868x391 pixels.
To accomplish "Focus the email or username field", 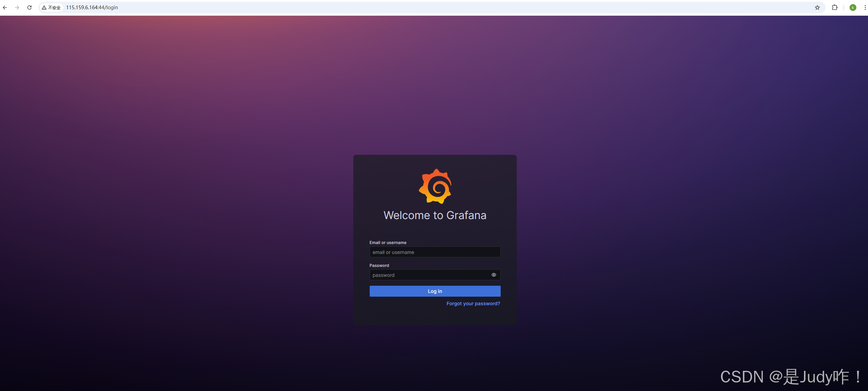I will click(x=434, y=252).
